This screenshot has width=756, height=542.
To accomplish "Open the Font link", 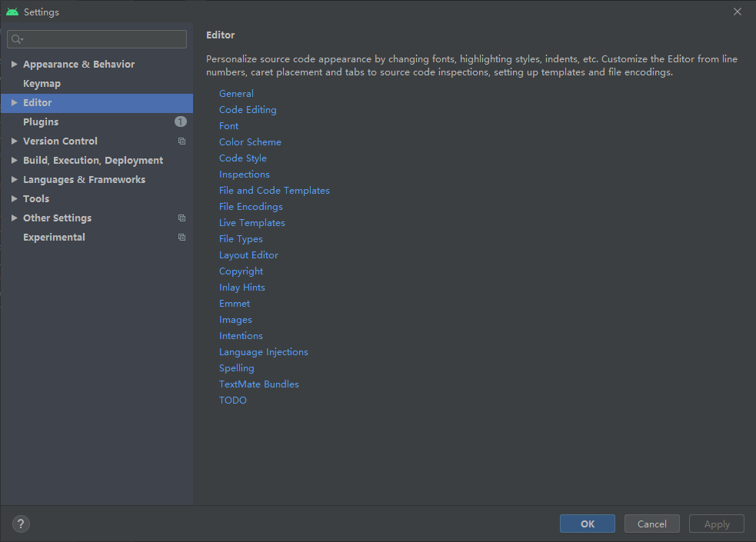I will pyautogui.click(x=228, y=126).
